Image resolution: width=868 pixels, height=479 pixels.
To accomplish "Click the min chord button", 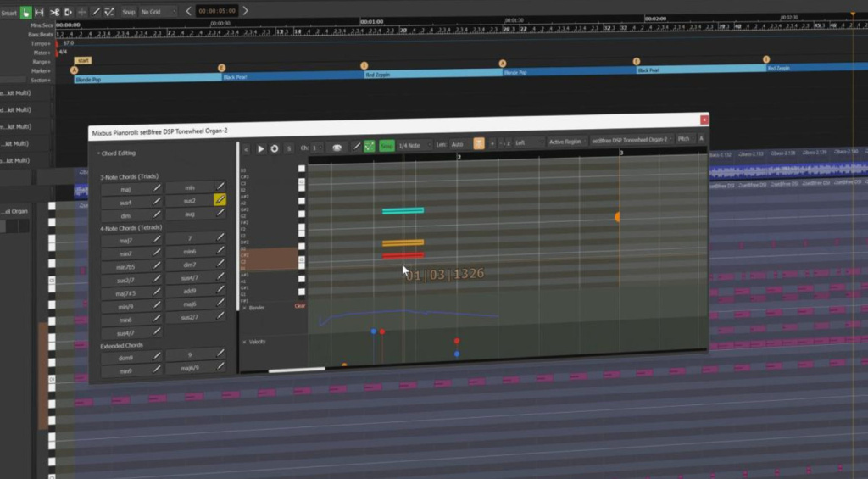I will click(x=189, y=187).
